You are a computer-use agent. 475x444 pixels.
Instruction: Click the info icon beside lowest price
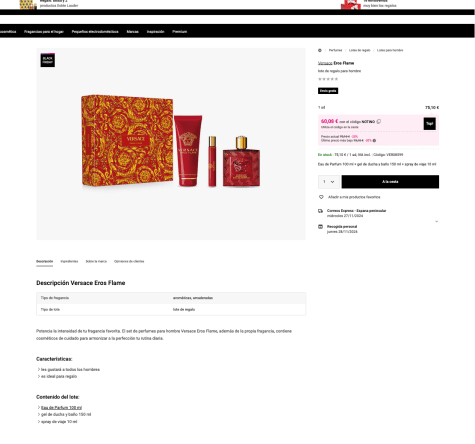click(374, 141)
